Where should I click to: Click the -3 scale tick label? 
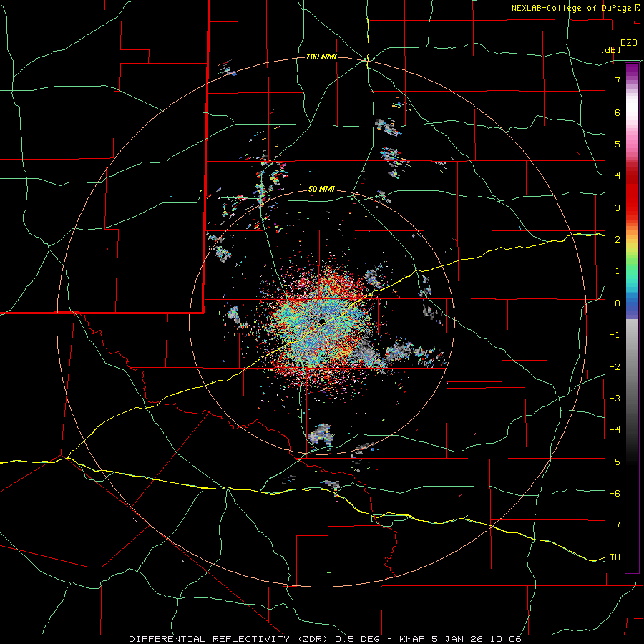point(615,399)
